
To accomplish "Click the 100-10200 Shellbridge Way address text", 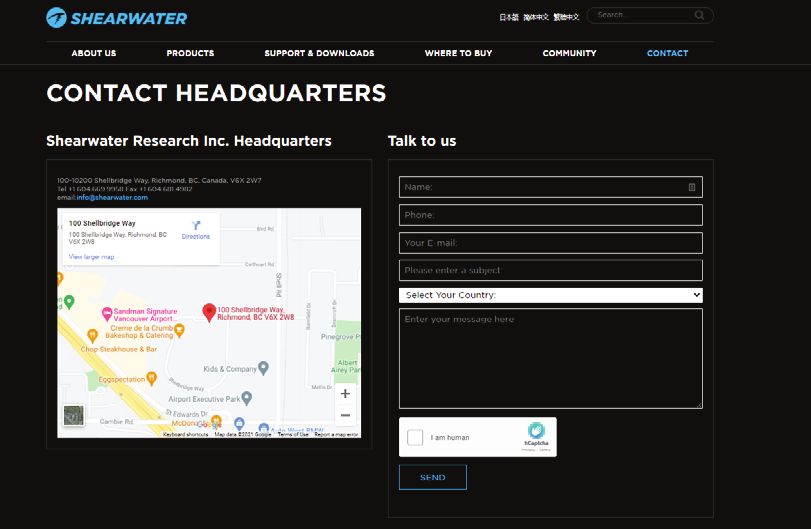I will click(x=159, y=180).
